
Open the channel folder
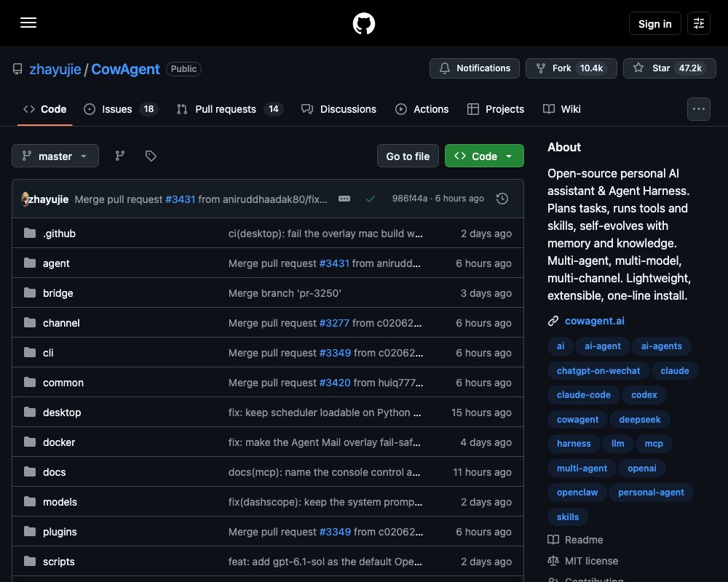(x=61, y=323)
